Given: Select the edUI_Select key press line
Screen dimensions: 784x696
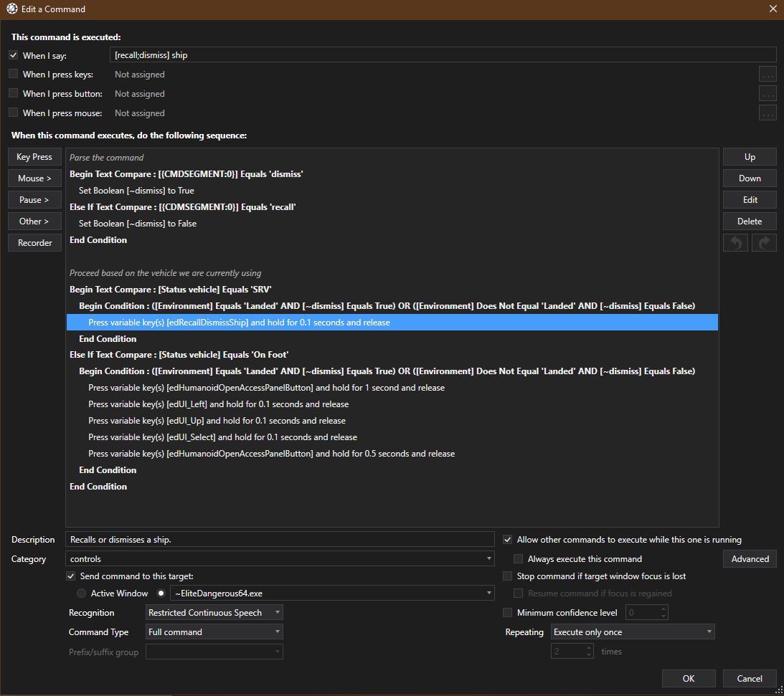Looking at the screenshot, I should 392,437.
